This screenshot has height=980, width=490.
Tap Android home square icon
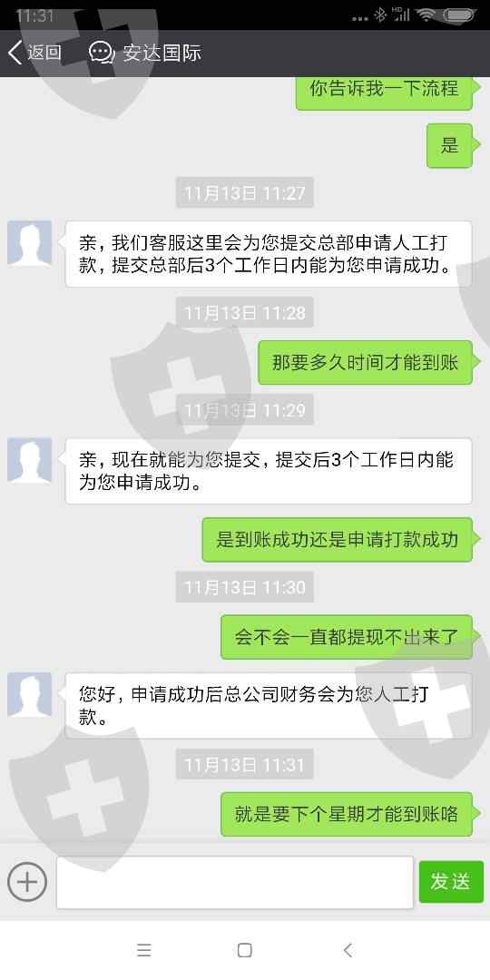245,950
